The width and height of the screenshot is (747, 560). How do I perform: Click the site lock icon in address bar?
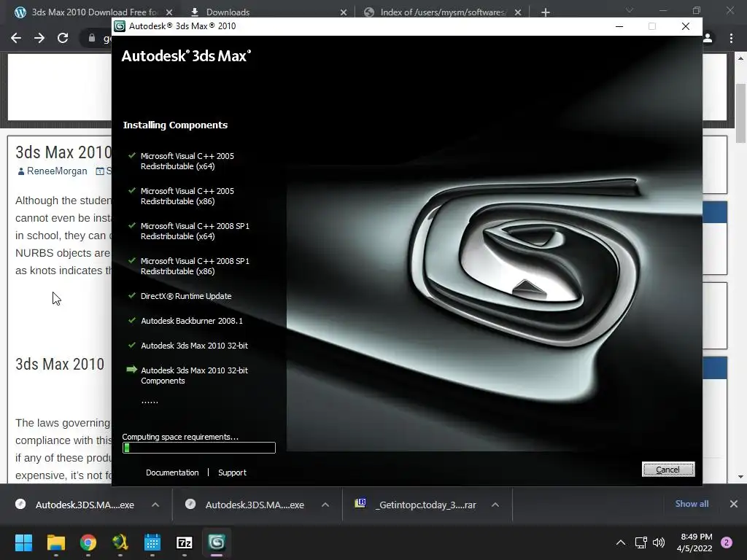92,38
